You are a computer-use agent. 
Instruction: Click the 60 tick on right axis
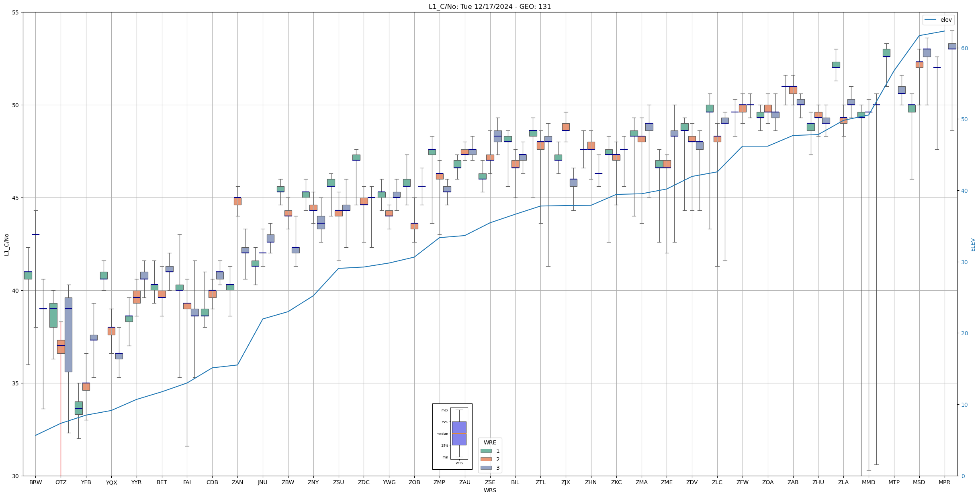click(964, 48)
